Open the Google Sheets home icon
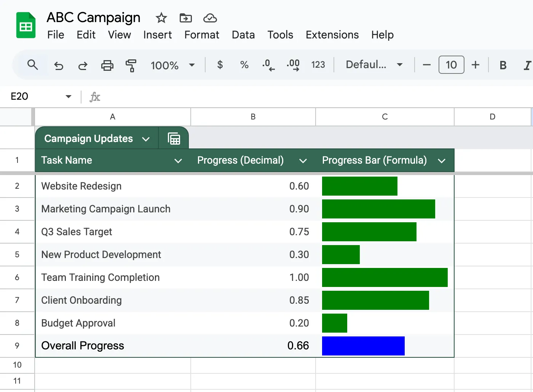Viewport: 533px width, 392px height. (26, 25)
